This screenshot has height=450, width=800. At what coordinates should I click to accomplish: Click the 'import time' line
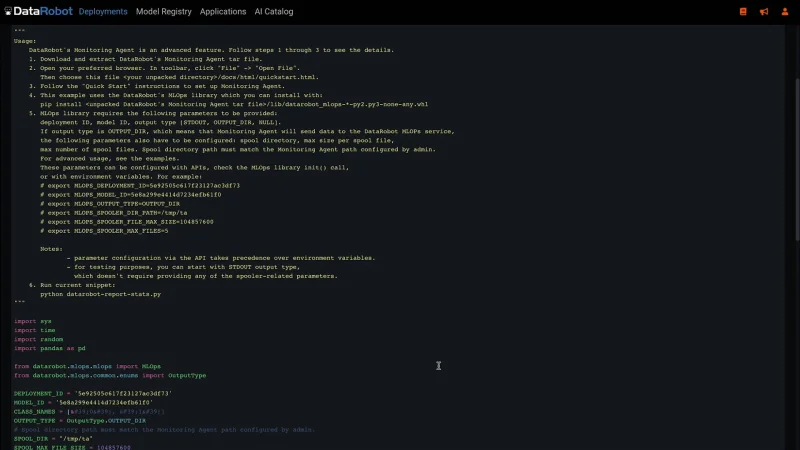tap(35, 331)
